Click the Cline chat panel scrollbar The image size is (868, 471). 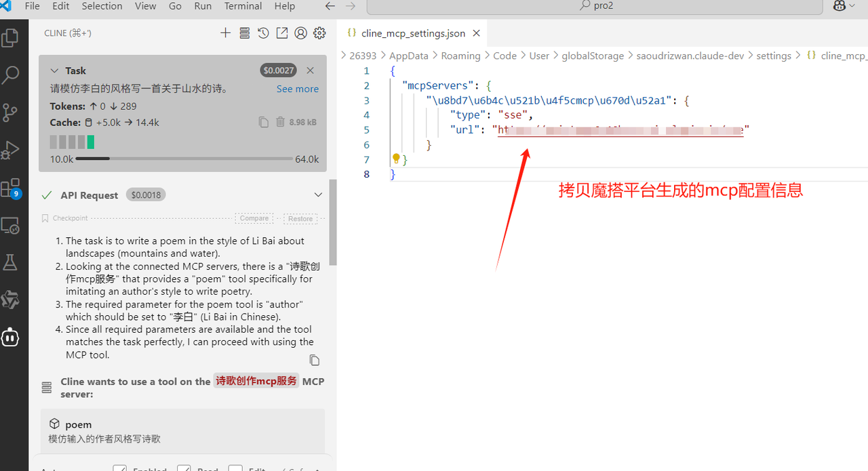pyautogui.click(x=332, y=222)
